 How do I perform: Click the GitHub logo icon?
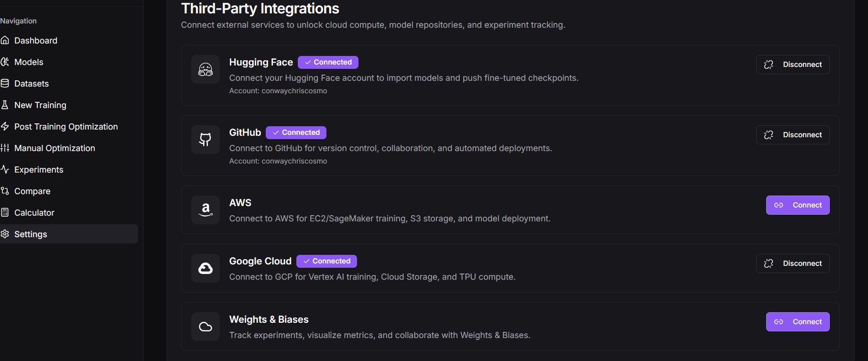pos(206,140)
